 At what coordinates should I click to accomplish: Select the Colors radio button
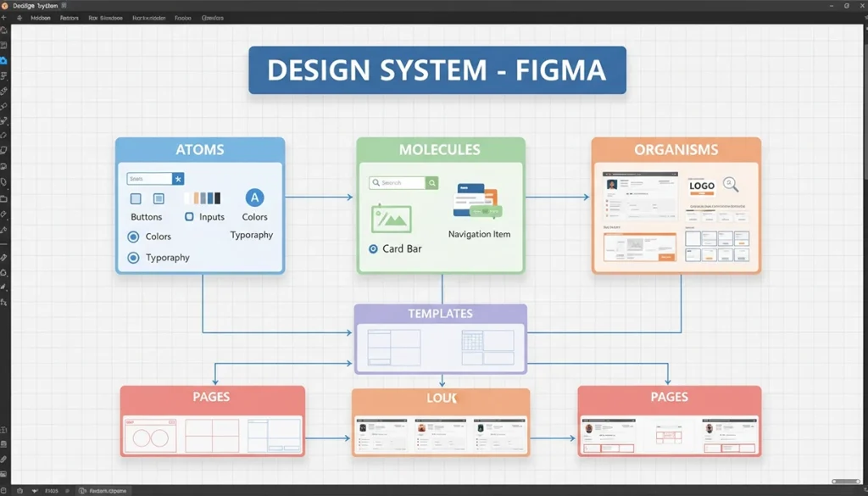pos(133,237)
